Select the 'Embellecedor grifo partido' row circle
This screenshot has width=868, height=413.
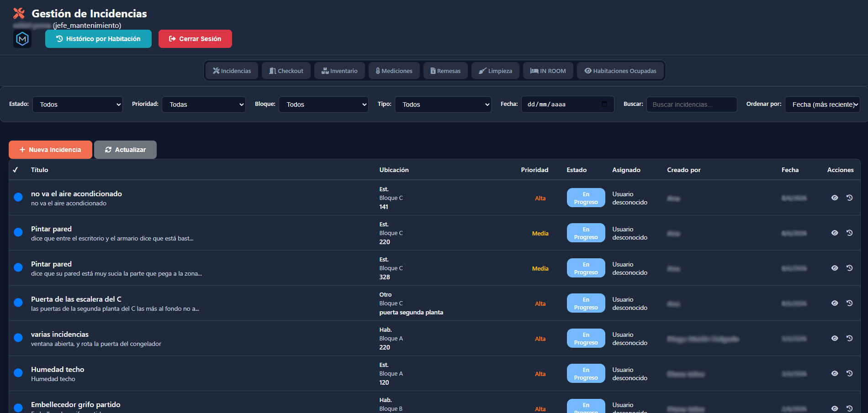coord(18,408)
